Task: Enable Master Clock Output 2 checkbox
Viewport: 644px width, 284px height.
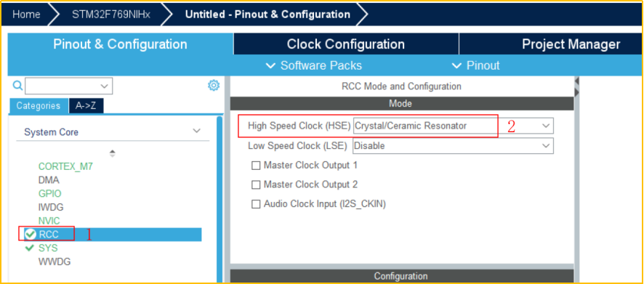Action: coord(256,184)
